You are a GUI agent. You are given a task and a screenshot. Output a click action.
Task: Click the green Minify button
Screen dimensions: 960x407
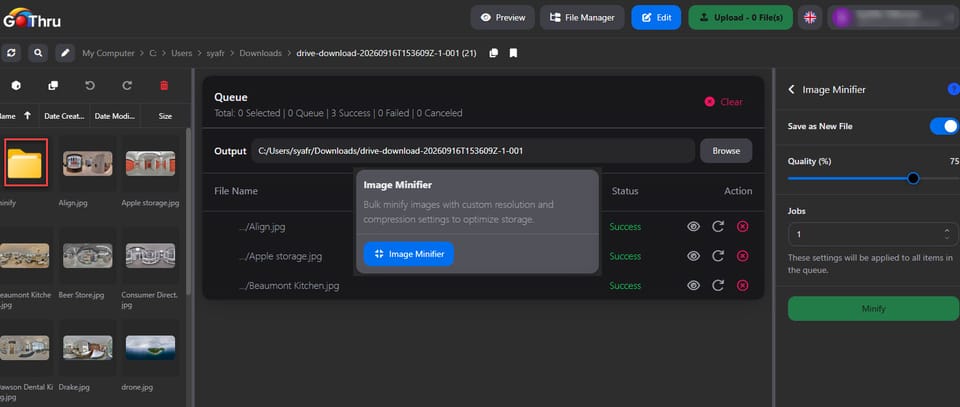click(x=873, y=308)
